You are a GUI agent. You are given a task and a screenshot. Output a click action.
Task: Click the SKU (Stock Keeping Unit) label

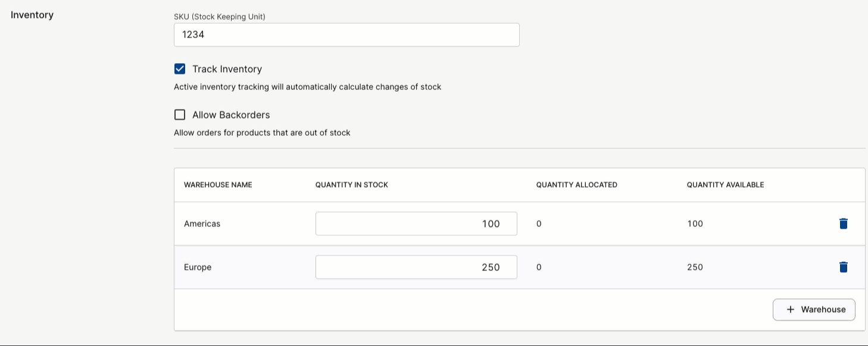click(220, 17)
